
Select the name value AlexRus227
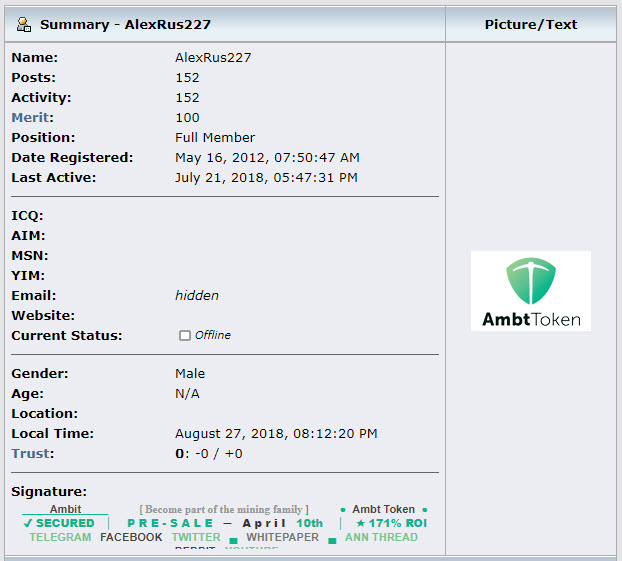(213, 58)
